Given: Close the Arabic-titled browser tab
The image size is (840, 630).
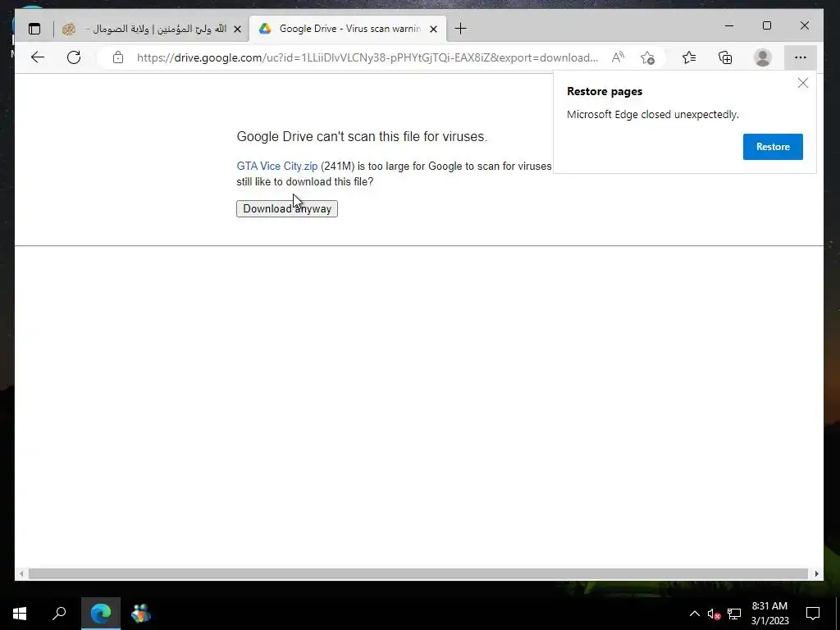Looking at the screenshot, I should [237, 29].
